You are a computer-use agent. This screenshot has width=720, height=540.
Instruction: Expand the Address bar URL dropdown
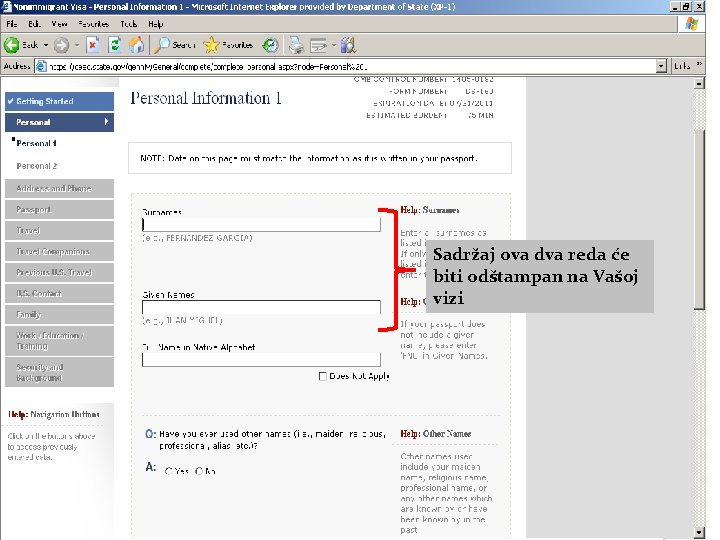point(661,66)
